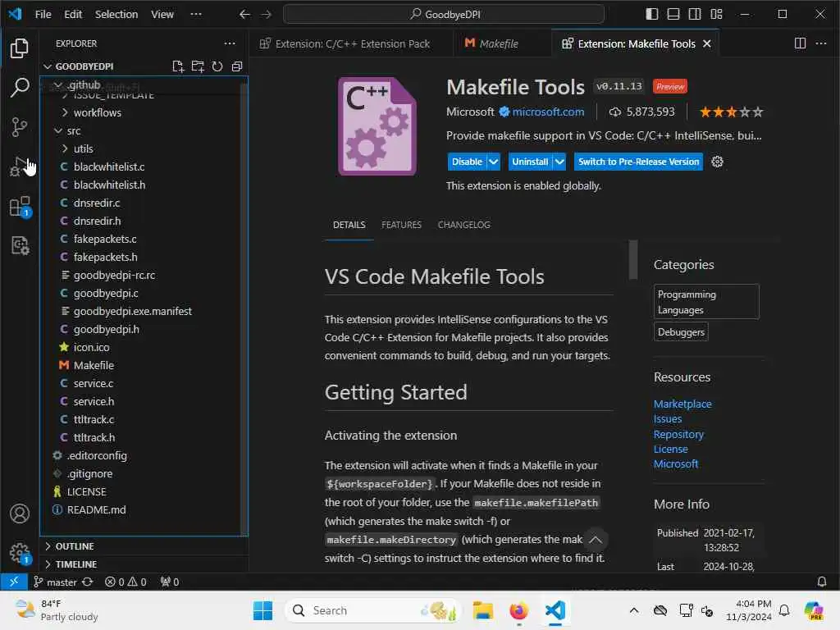Click the details page scrollbar thumb
The image size is (840, 630).
[633, 260]
